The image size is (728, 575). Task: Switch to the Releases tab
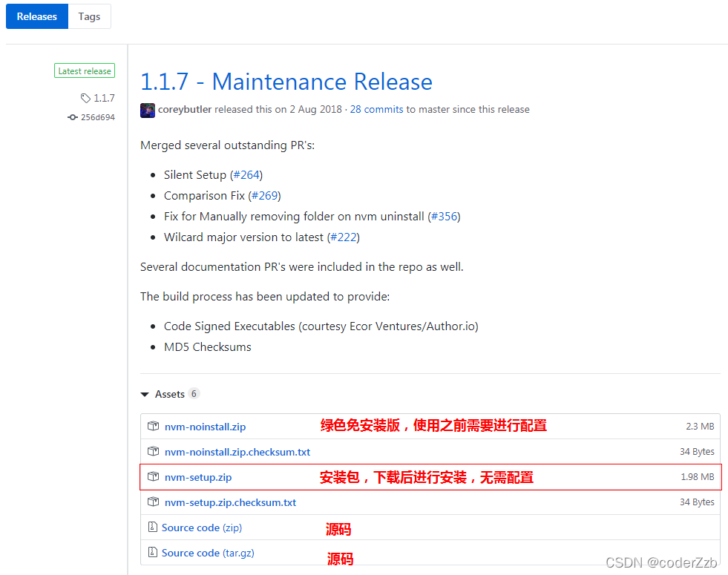[36, 16]
